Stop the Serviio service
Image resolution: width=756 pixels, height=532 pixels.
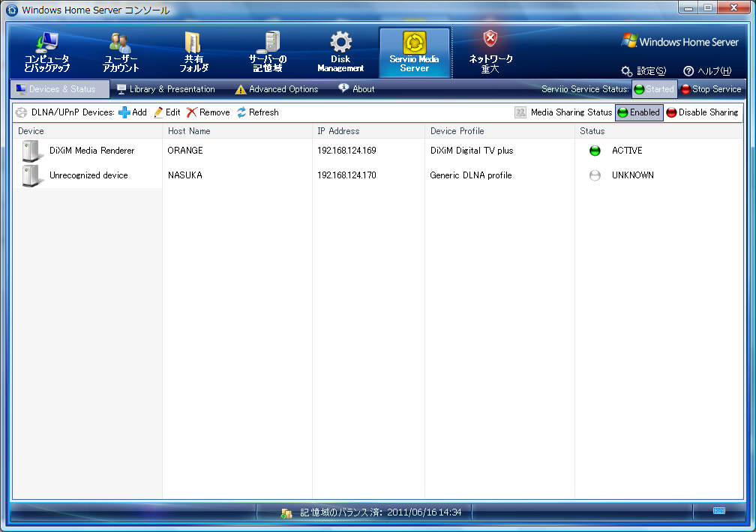click(710, 89)
